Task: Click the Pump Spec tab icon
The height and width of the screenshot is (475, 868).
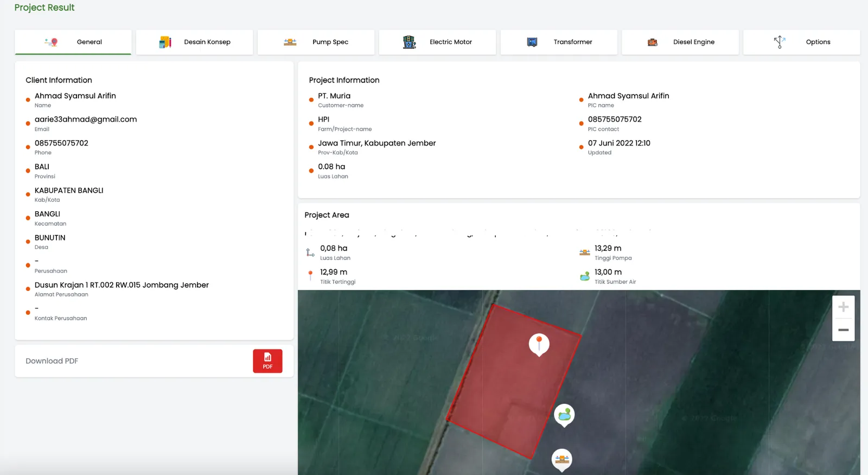Action: 290,42
